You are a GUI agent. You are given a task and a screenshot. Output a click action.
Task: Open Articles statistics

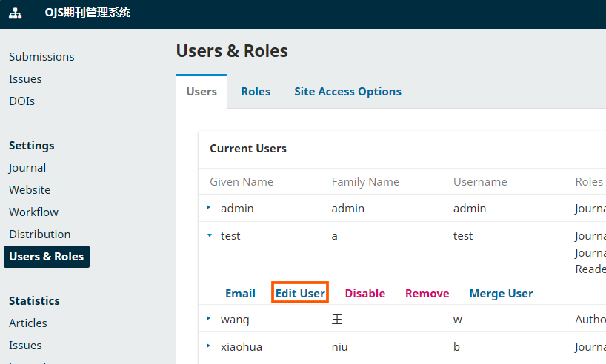pyautogui.click(x=28, y=323)
